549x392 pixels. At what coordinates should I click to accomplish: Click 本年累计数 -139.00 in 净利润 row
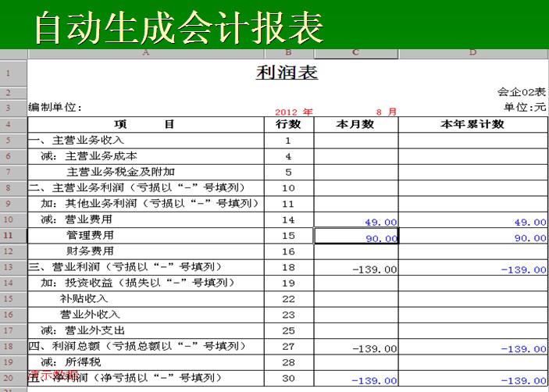click(x=524, y=381)
